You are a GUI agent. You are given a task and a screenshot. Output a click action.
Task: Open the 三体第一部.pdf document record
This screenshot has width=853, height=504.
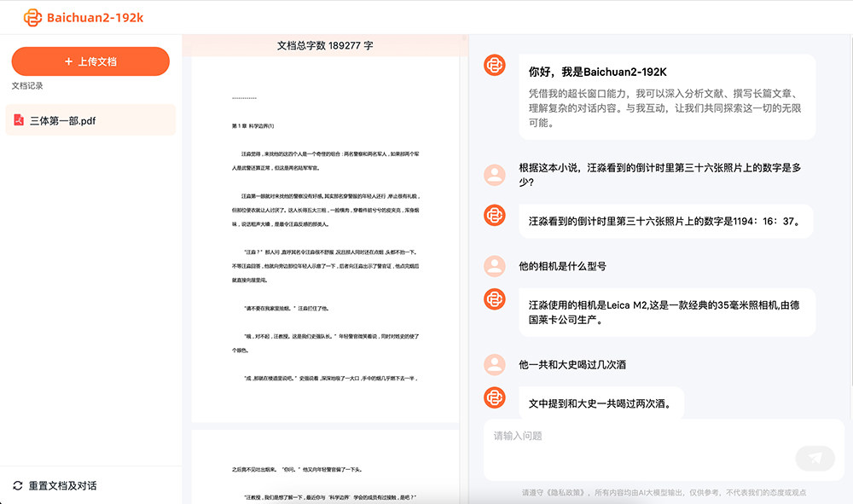90,121
